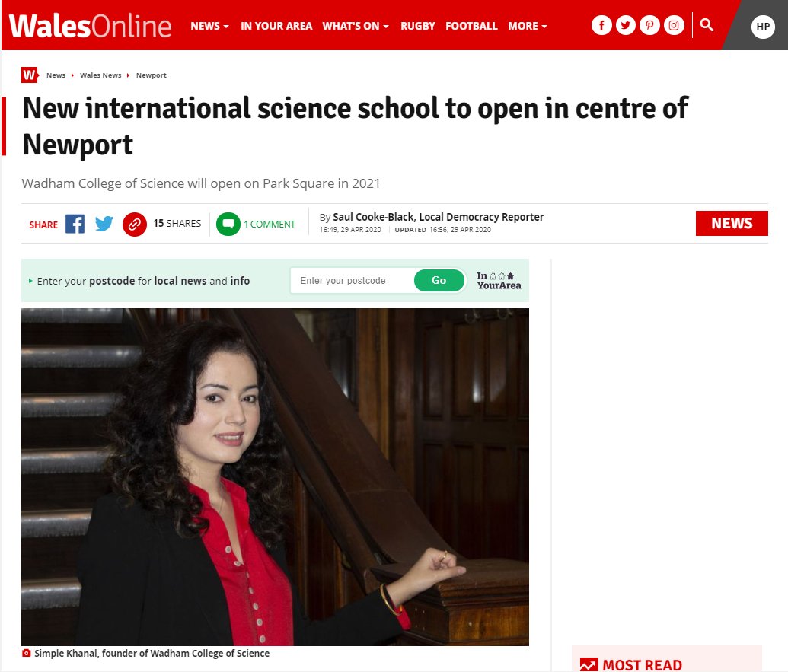Click the red W breadcrumb home icon
Image resolution: width=788 pixels, height=672 pixels.
(x=30, y=75)
